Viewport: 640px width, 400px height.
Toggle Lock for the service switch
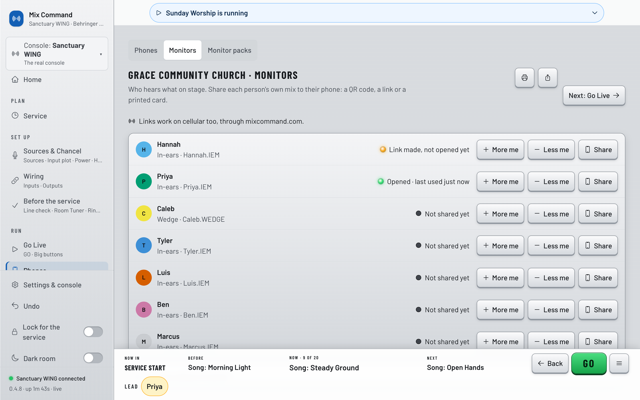click(93, 332)
